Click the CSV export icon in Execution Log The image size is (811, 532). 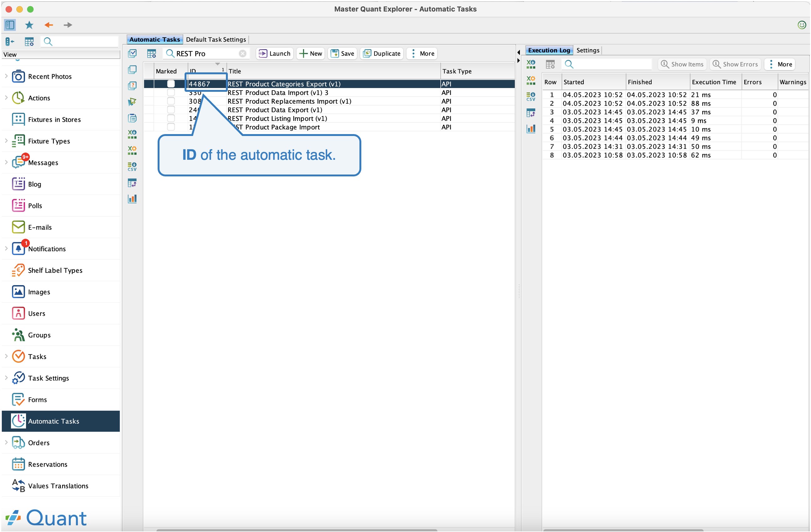click(x=531, y=96)
